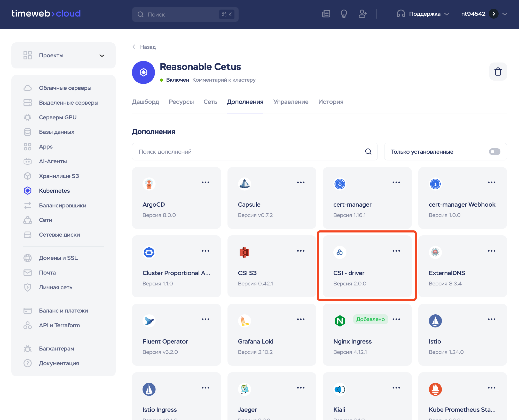Open Серверы GPU section
Viewport: 519px width, 420px height.
pos(64,118)
